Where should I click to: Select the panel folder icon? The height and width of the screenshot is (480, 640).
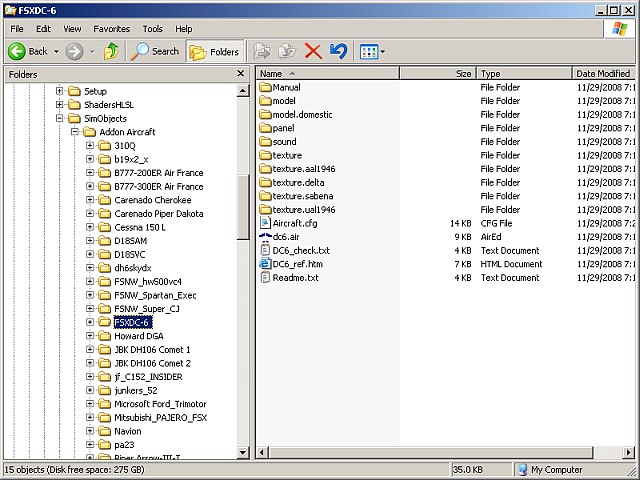coord(265,128)
